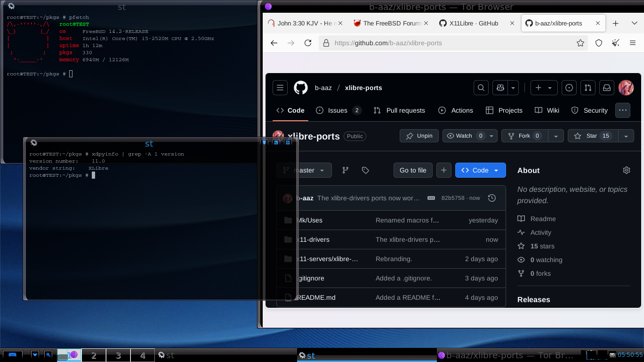Open the GitHub hamburger navigation menu

(x=280, y=88)
